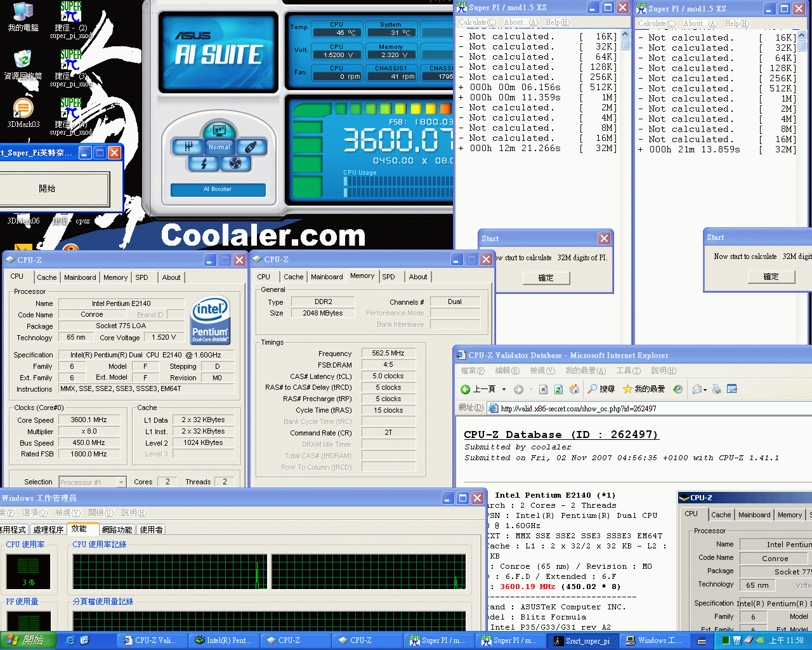Click the '3600.19 MHz' red text in IE page
Image resolution: width=812 pixels, height=650 pixels.
tap(528, 587)
